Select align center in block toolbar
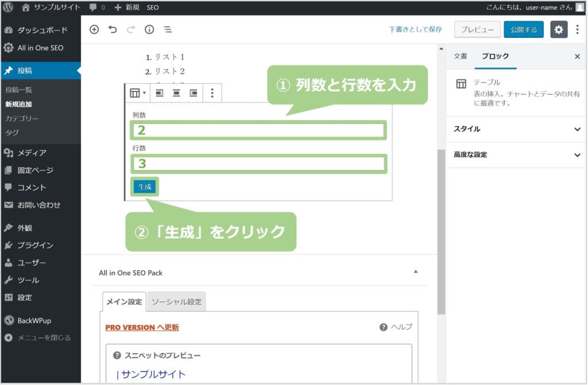 click(x=177, y=93)
